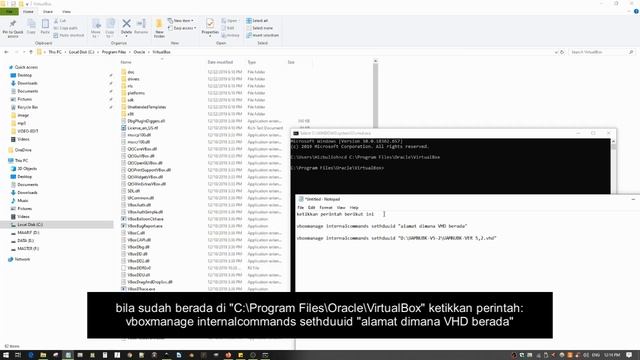Select Network in navigation pane

point(22,259)
